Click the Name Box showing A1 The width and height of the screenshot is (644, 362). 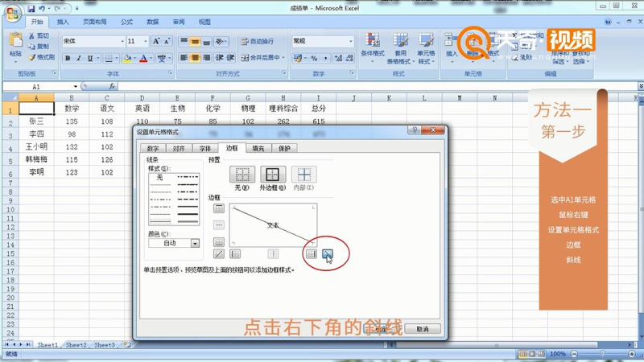coord(37,87)
